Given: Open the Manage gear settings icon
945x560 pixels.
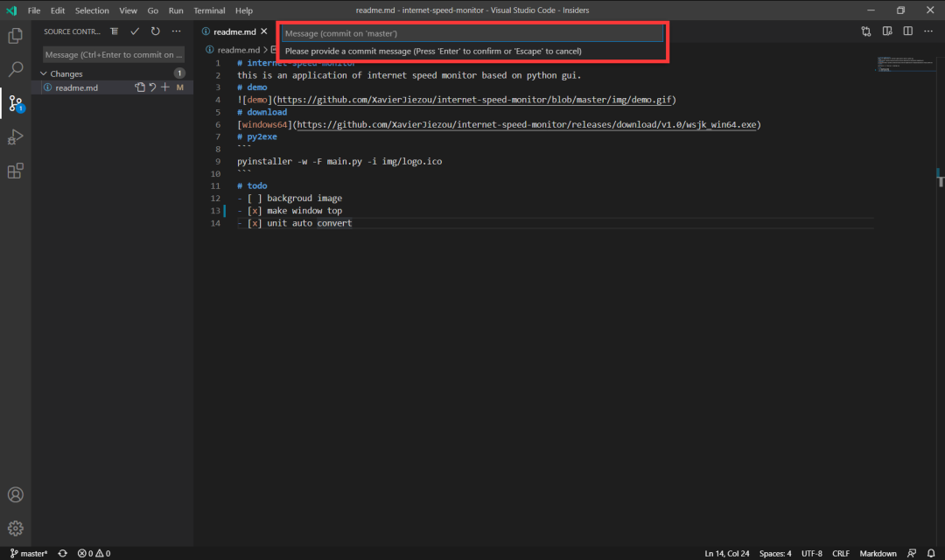Looking at the screenshot, I should pyautogui.click(x=16, y=528).
